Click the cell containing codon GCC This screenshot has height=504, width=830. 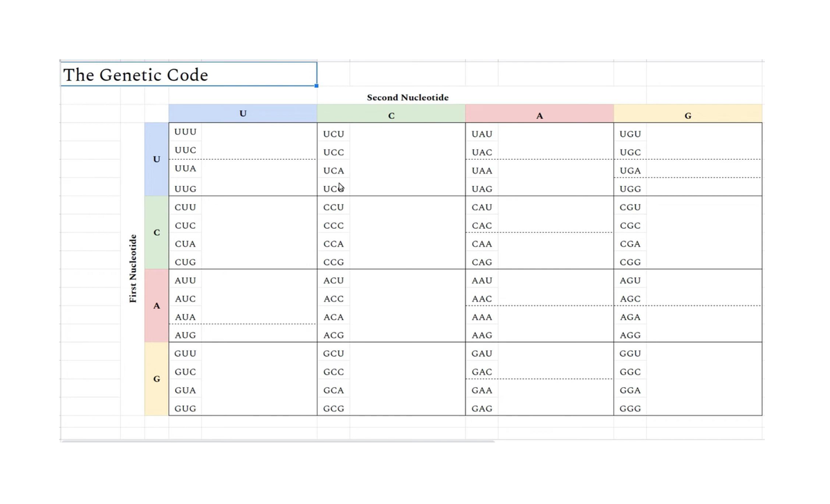pyautogui.click(x=333, y=372)
